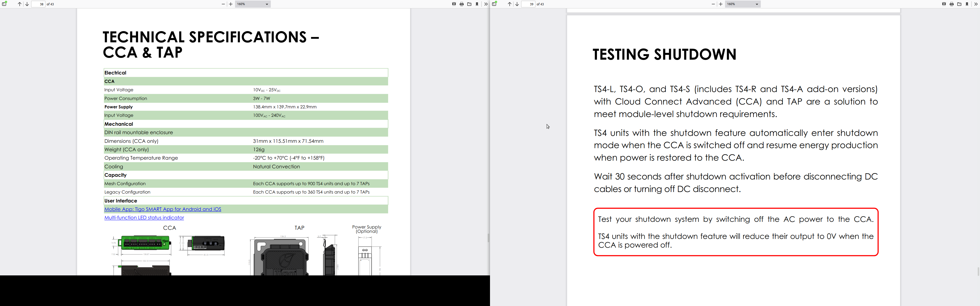Image resolution: width=980 pixels, height=306 pixels.
Task: Start presentation mode in left viewer
Action: tap(454, 4)
